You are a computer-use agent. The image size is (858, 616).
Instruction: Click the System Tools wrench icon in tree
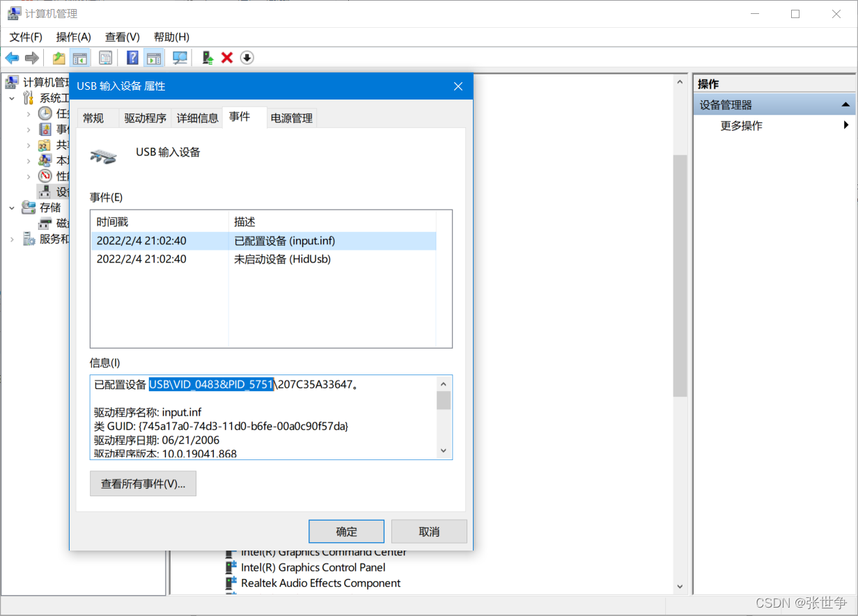pyautogui.click(x=29, y=98)
